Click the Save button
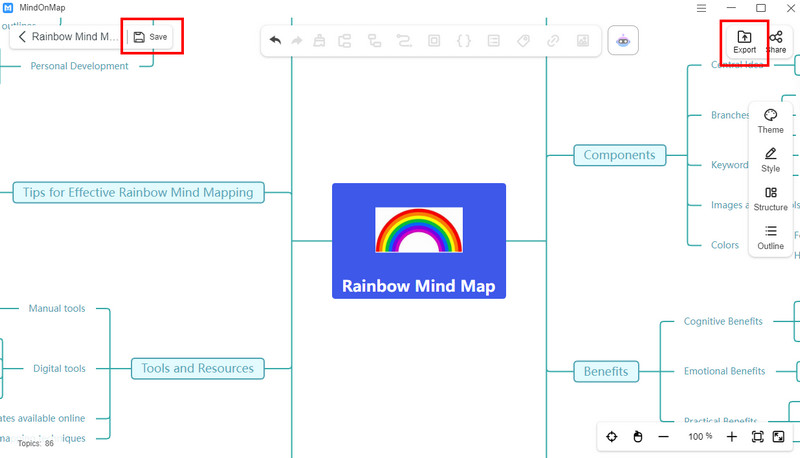The width and height of the screenshot is (800, 458). 150,37
